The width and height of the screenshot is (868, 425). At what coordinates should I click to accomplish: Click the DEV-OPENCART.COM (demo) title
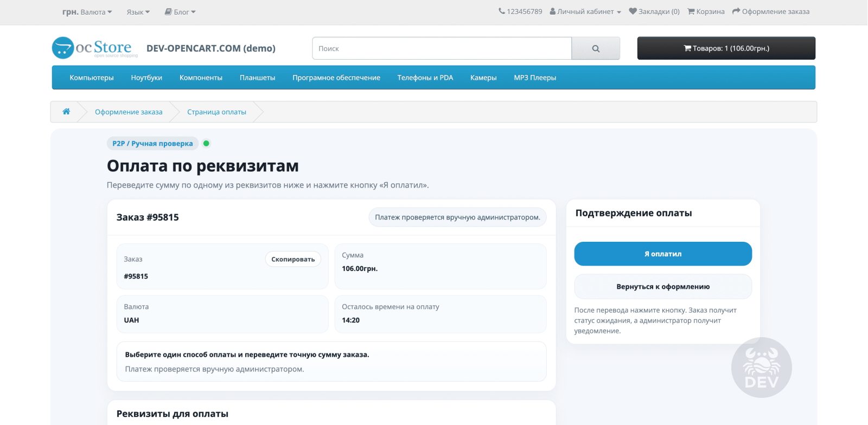[211, 48]
